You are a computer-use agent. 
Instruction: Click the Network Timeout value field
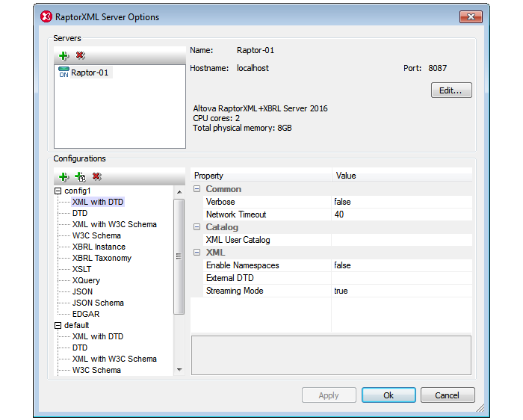pyautogui.click(x=401, y=214)
